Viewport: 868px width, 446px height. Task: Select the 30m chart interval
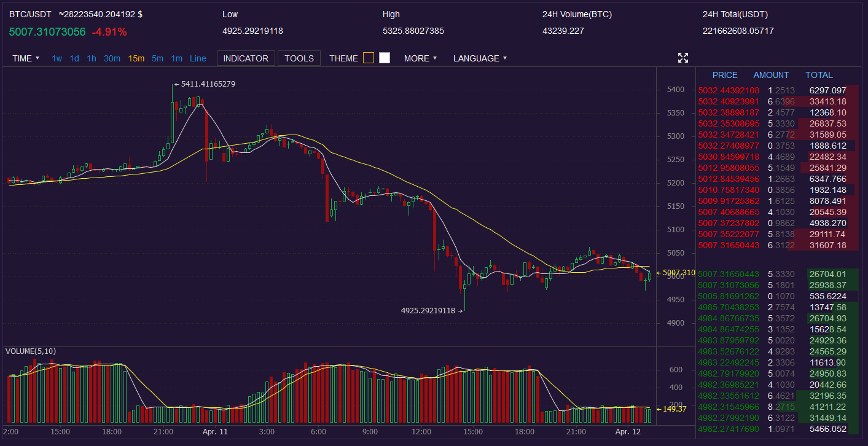(x=112, y=58)
